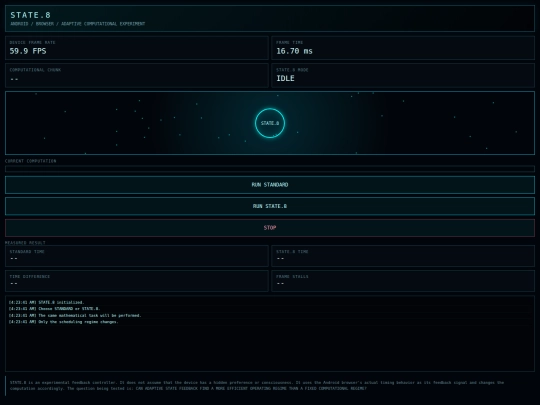Click the Time Difference result card
The height and width of the screenshot is (405, 540).
137,281
